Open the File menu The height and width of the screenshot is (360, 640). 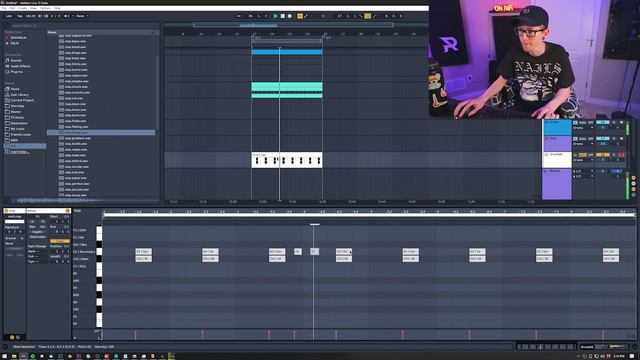click(x=4, y=8)
